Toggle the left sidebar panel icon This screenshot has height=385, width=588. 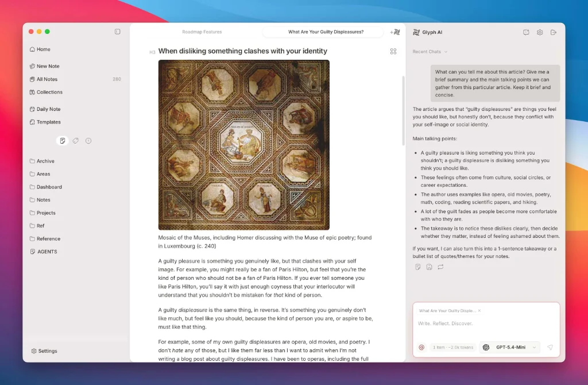tap(118, 32)
